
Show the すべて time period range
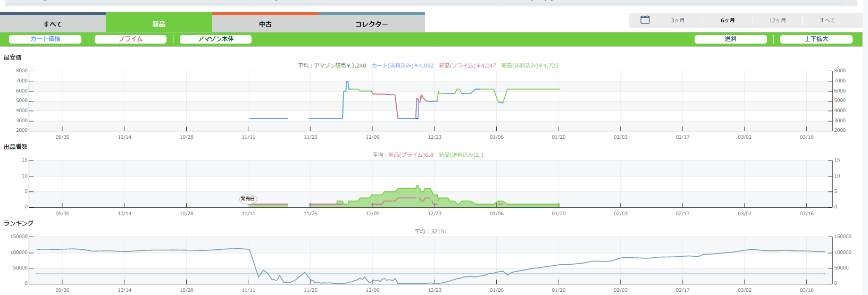[827, 21]
